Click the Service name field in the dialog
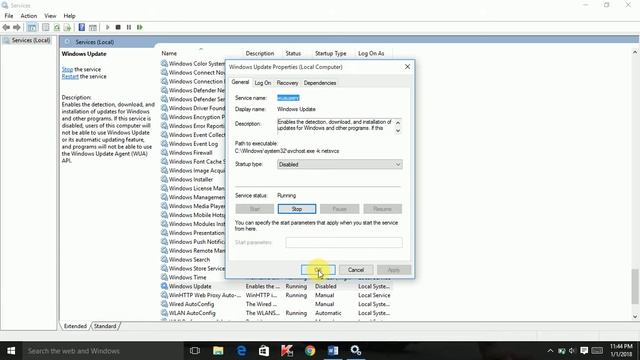 pyautogui.click(x=288, y=98)
